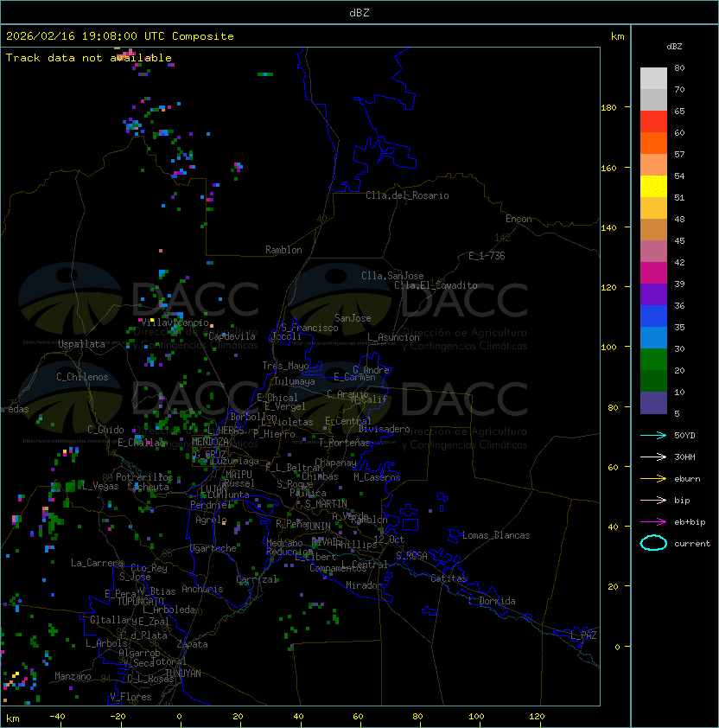Select the Uspallata location label
This screenshot has height=728, width=719.
point(81,344)
